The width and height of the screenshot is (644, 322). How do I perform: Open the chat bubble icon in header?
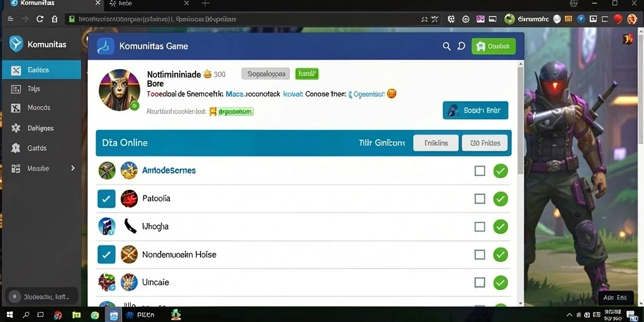pyautogui.click(x=461, y=47)
